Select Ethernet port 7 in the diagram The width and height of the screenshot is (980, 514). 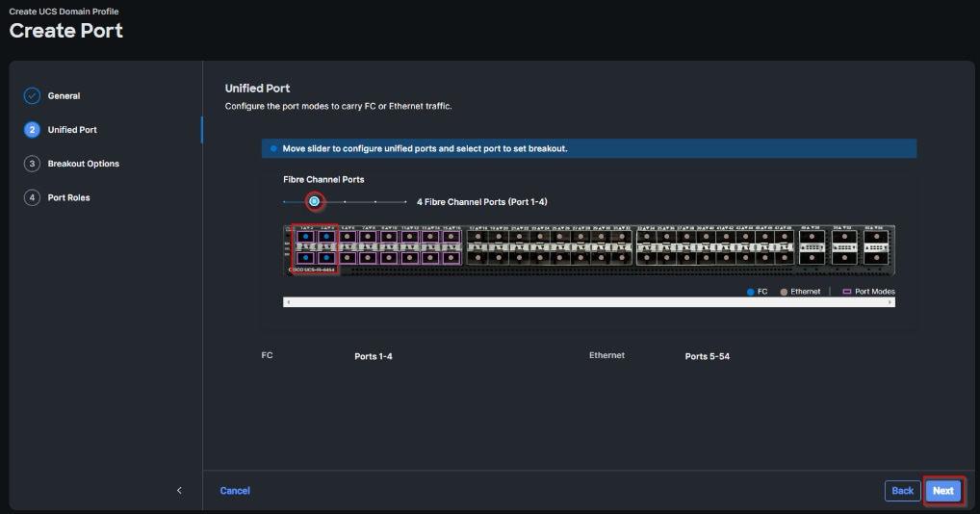click(368, 237)
